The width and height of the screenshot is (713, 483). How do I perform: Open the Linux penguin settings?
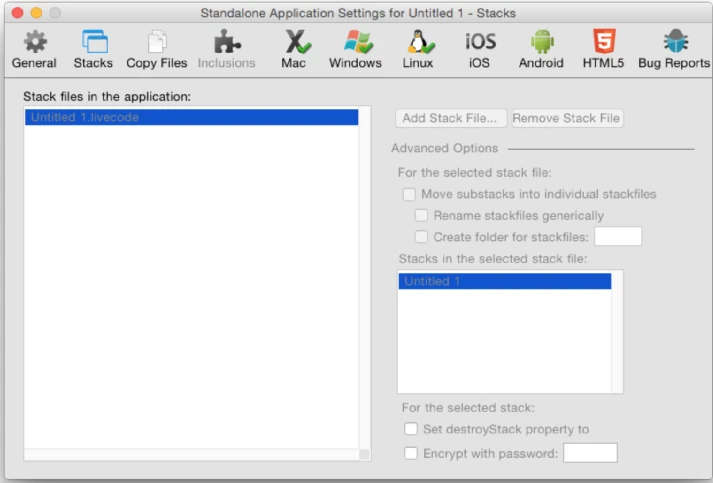click(418, 50)
